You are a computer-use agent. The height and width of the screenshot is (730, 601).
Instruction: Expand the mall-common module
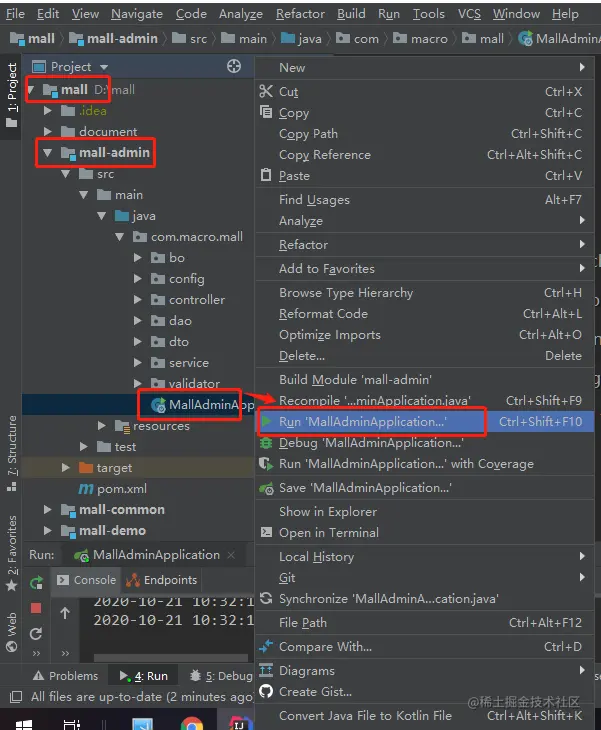(47, 509)
